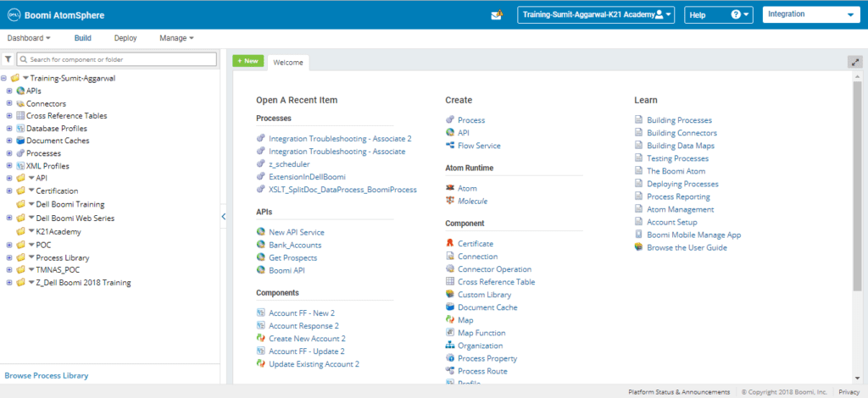The width and height of the screenshot is (868, 398).
Task: Open Testing Processes learn link
Action: 677,158
